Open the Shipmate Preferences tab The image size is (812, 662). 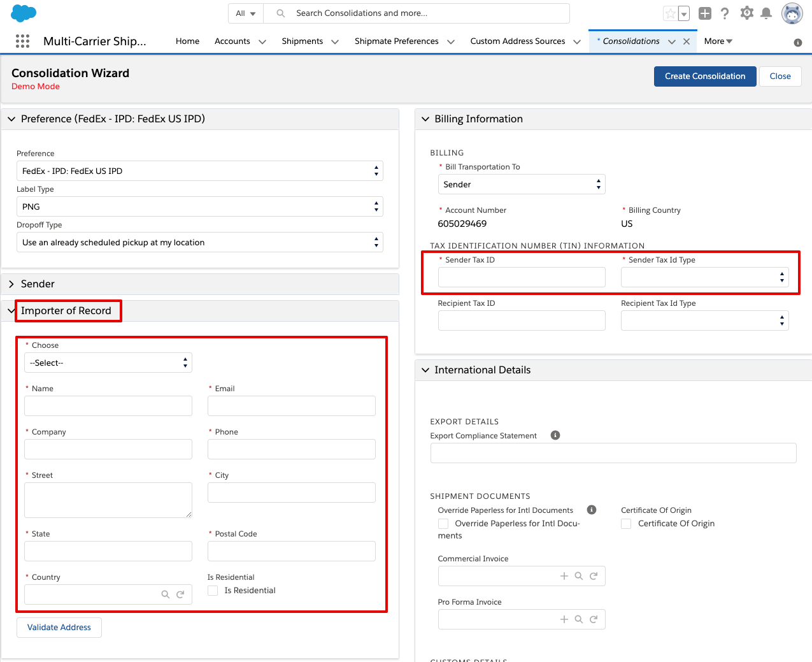click(397, 41)
